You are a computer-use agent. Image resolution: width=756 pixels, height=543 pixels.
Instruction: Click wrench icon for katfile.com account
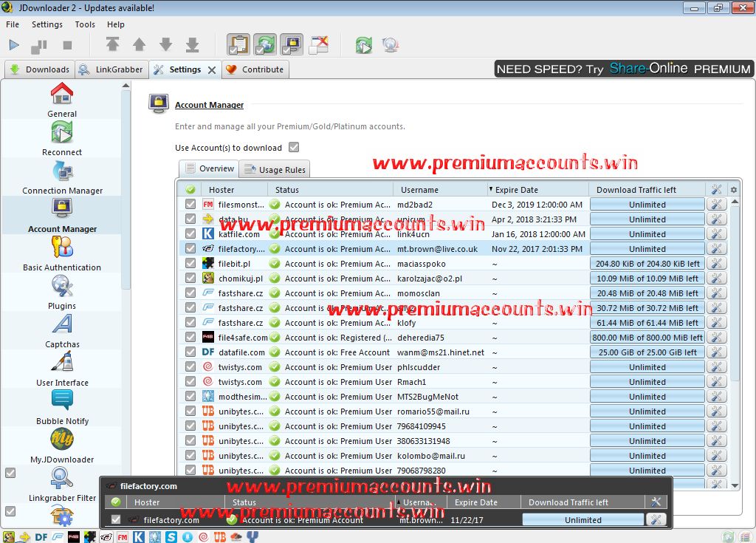point(716,233)
